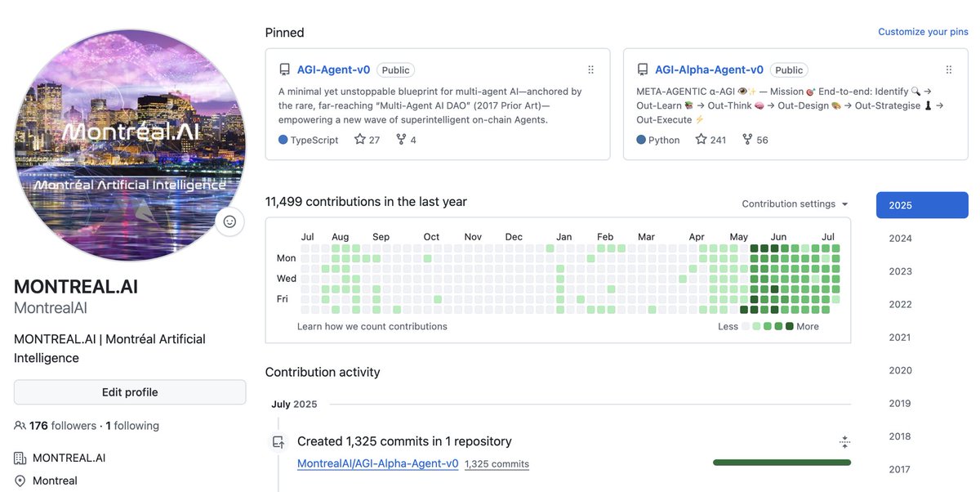Viewport: 980px width, 492px height.
Task: Click the fork icon showing 56 forks
Action: click(x=747, y=140)
